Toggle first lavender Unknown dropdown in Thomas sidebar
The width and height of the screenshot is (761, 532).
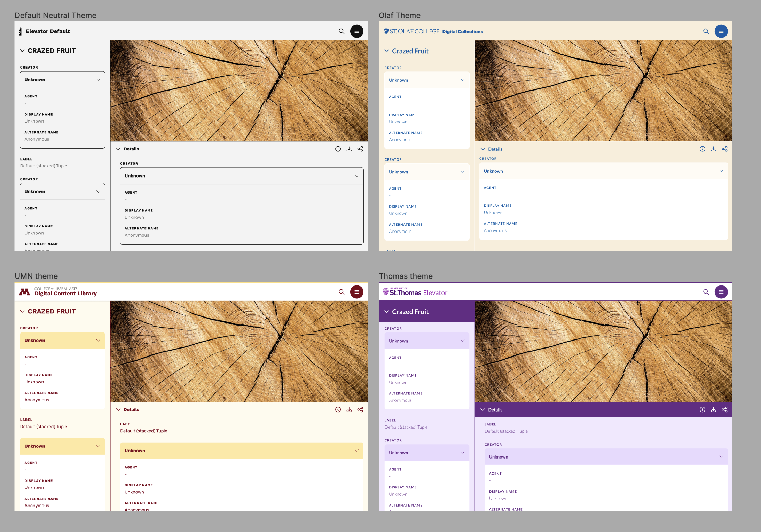pyautogui.click(x=427, y=341)
